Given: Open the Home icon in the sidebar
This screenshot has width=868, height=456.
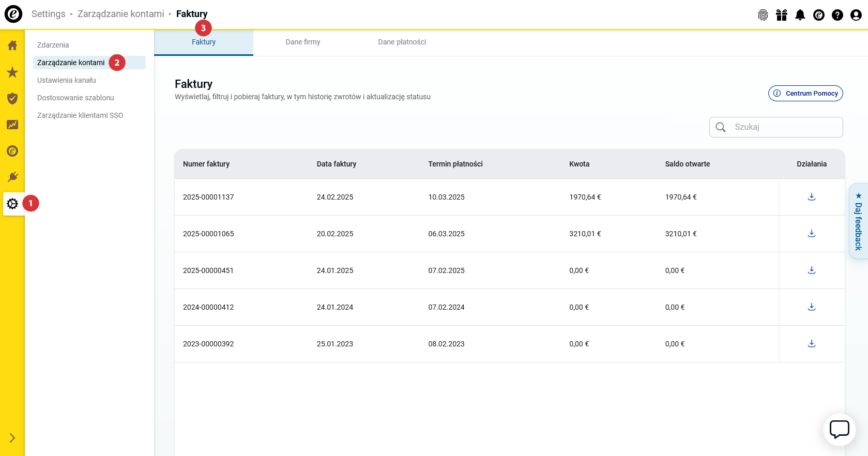Looking at the screenshot, I should point(12,45).
